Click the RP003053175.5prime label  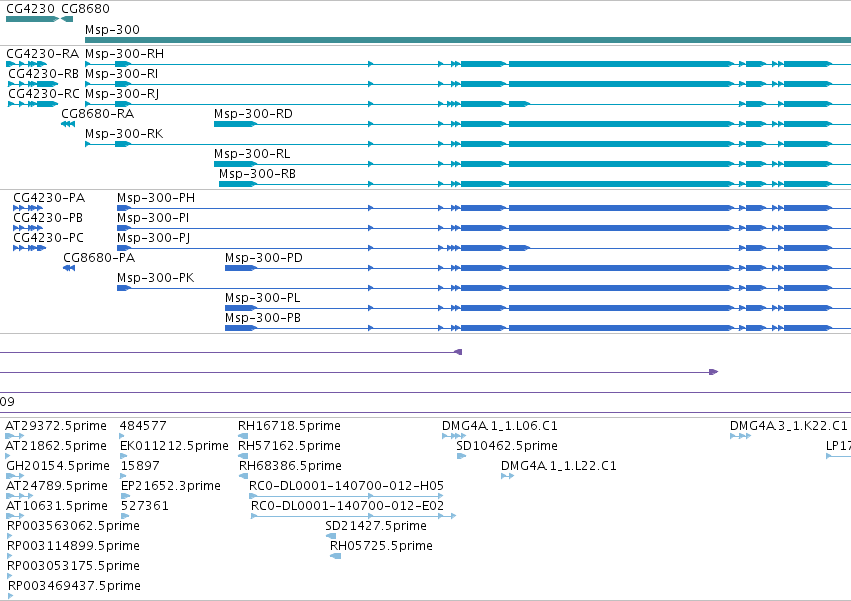[73, 566]
